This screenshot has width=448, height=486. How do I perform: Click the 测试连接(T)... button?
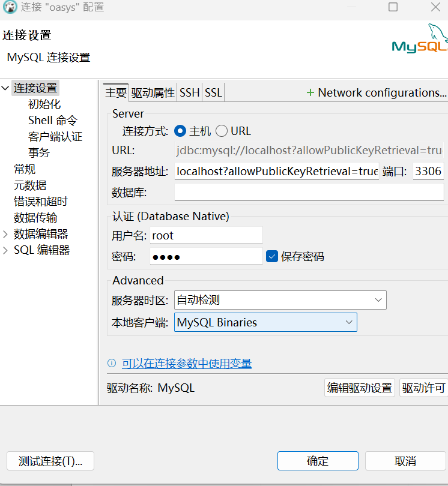tap(50, 461)
